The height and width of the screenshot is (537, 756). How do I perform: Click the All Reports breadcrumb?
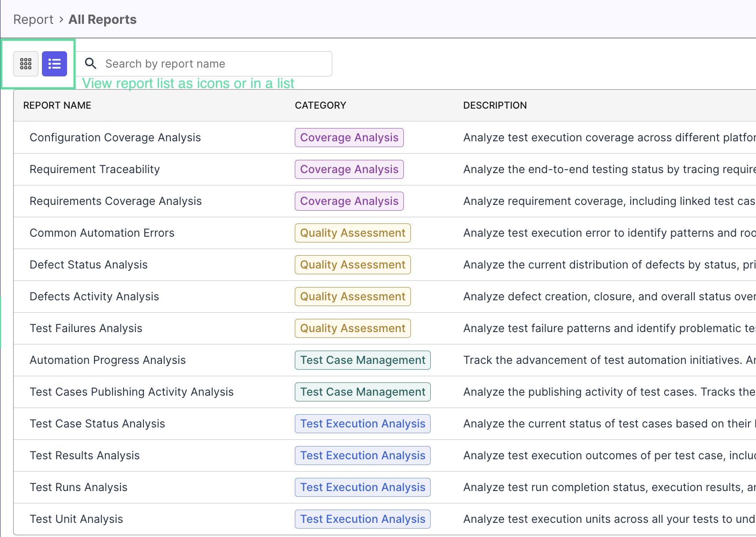(102, 19)
